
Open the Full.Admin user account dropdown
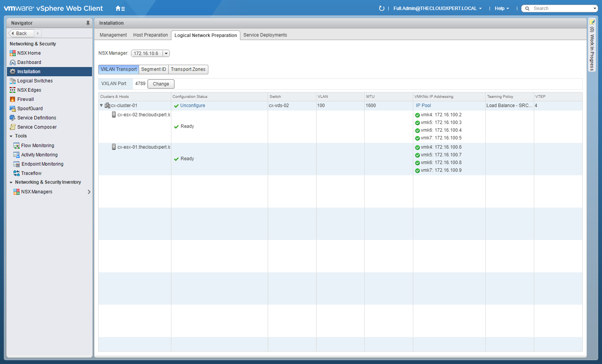coord(437,8)
